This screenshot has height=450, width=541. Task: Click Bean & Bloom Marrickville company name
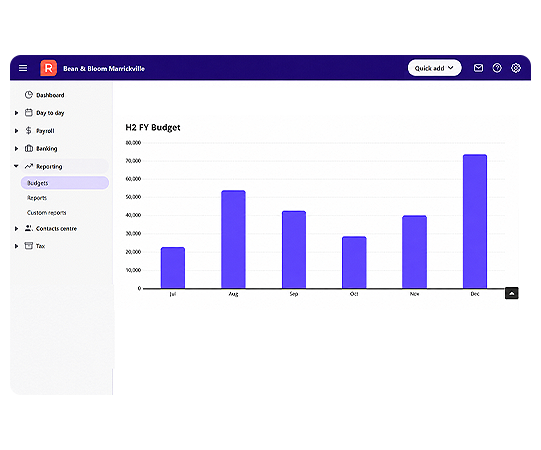(104, 68)
